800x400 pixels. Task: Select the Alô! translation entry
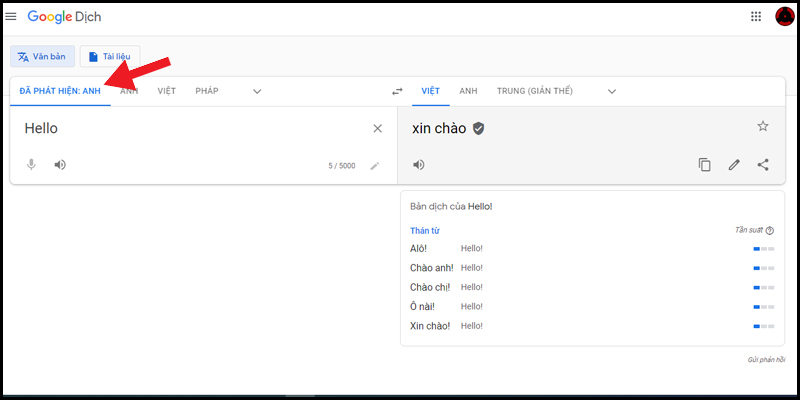[418, 248]
